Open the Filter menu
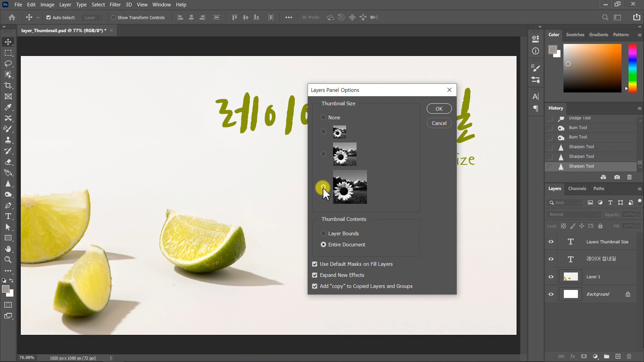This screenshot has height=362, width=644. click(x=115, y=5)
